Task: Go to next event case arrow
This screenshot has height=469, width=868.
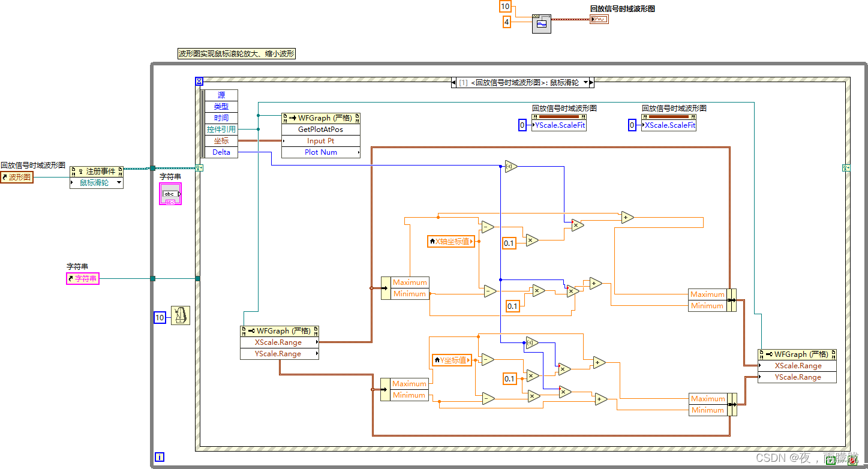Action: (591, 82)
